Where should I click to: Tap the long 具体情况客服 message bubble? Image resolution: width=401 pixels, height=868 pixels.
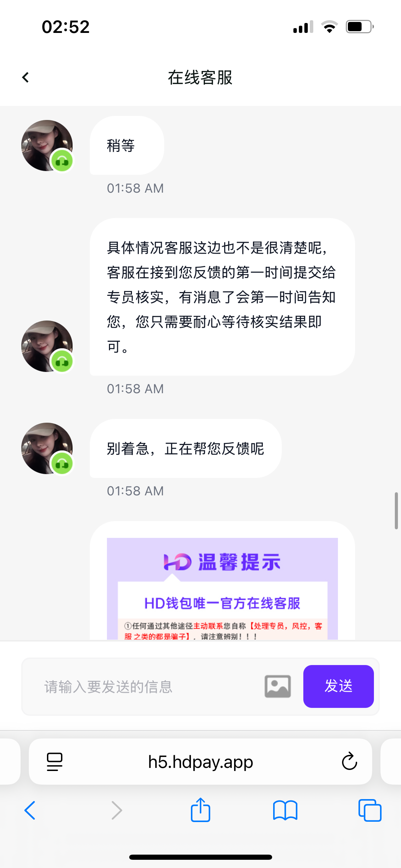click(x=222, y=297)
